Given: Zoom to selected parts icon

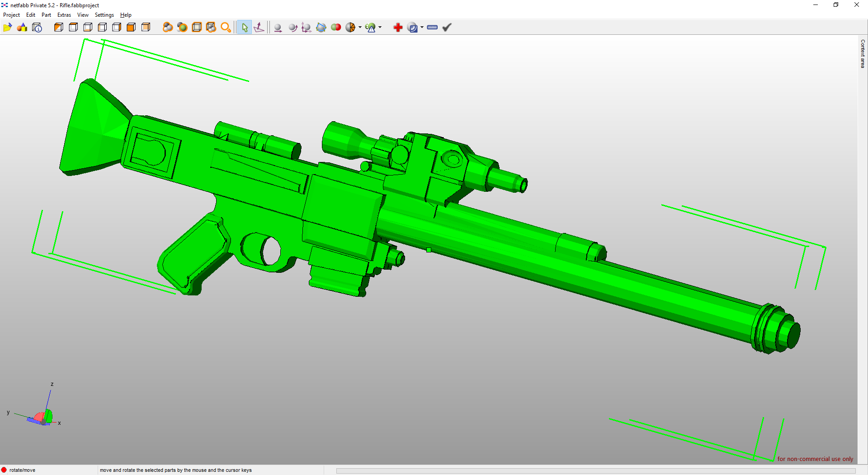Looking at the screenshot, I should tap(182, 28).
